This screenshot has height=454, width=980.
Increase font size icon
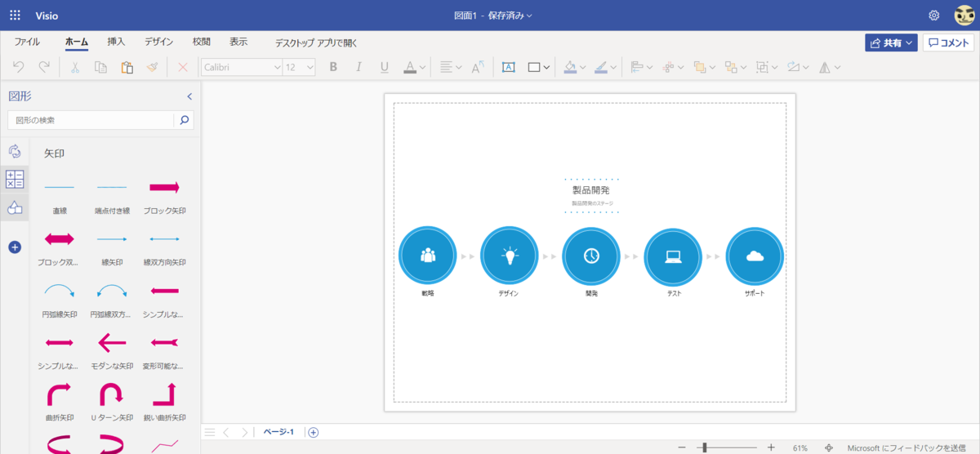[479, 68]
